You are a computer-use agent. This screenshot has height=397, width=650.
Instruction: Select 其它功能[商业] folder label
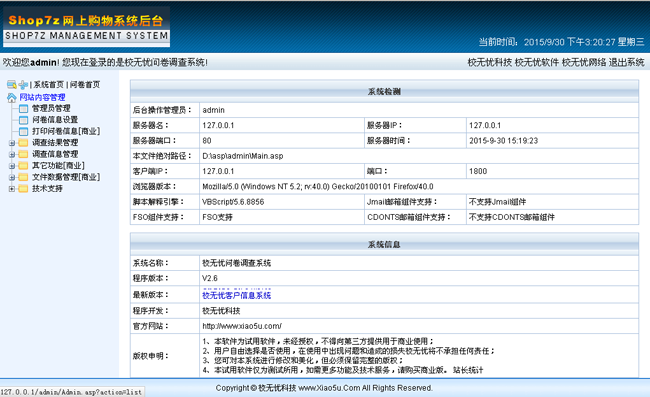click(58, 166)
